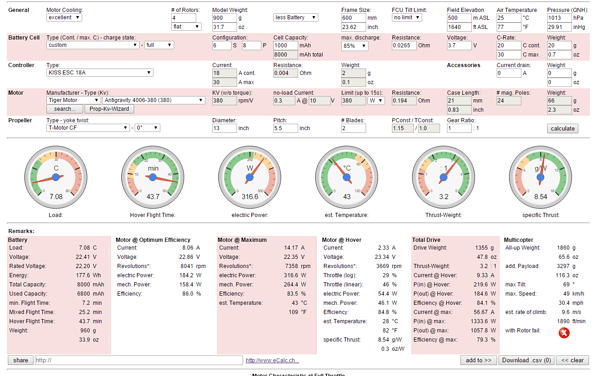Click the battery Voltage V field
Viewport: 600px width, 376px height.
point(459,45)
